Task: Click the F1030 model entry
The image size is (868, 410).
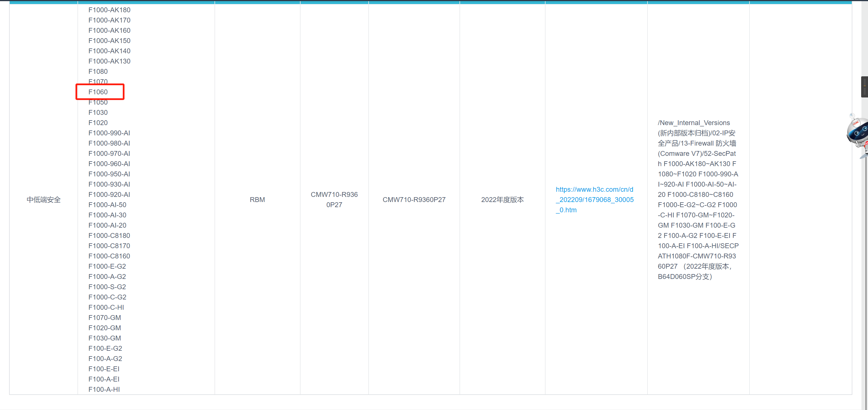Action: tap(98, 113)
